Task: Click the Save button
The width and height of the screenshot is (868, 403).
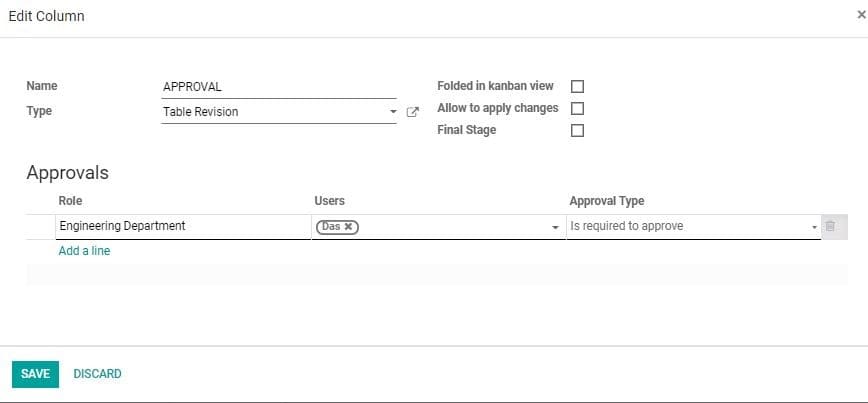Action: tap(35, 374)
